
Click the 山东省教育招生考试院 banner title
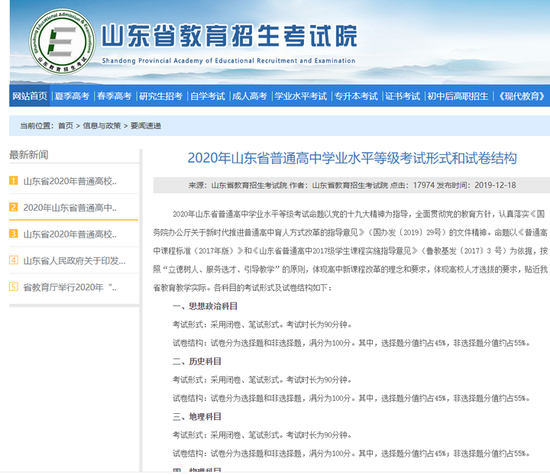[x=229, y=36]
